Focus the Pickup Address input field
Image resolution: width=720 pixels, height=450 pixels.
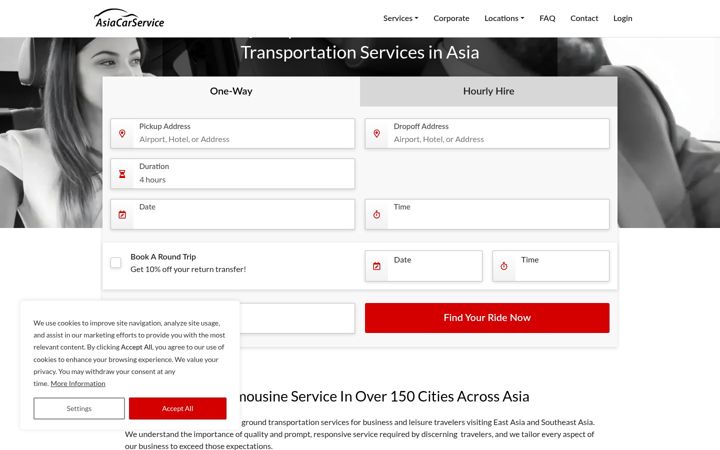(232, 134)
